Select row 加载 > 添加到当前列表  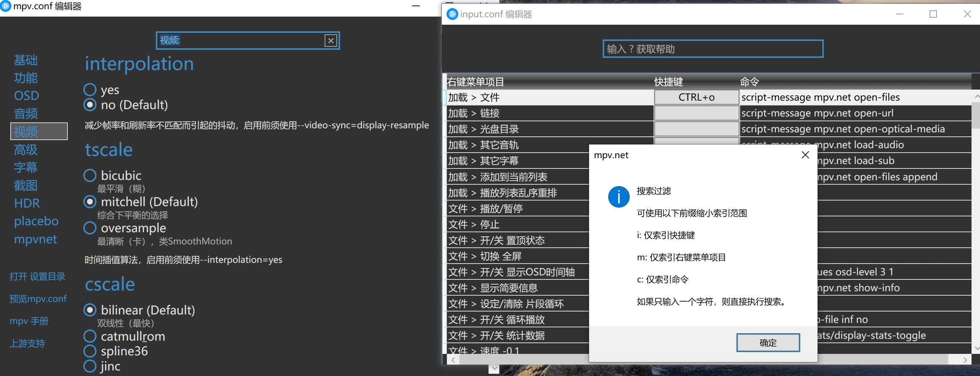(518, 177)
